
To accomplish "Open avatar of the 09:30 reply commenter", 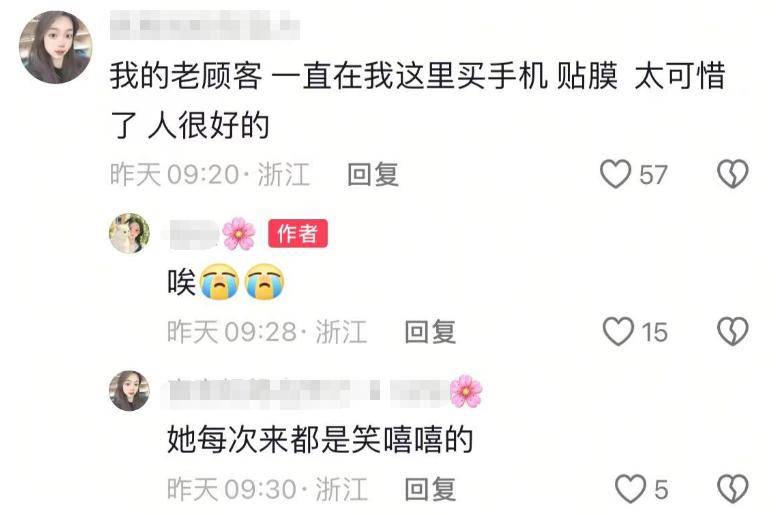I will pos(130,391).
